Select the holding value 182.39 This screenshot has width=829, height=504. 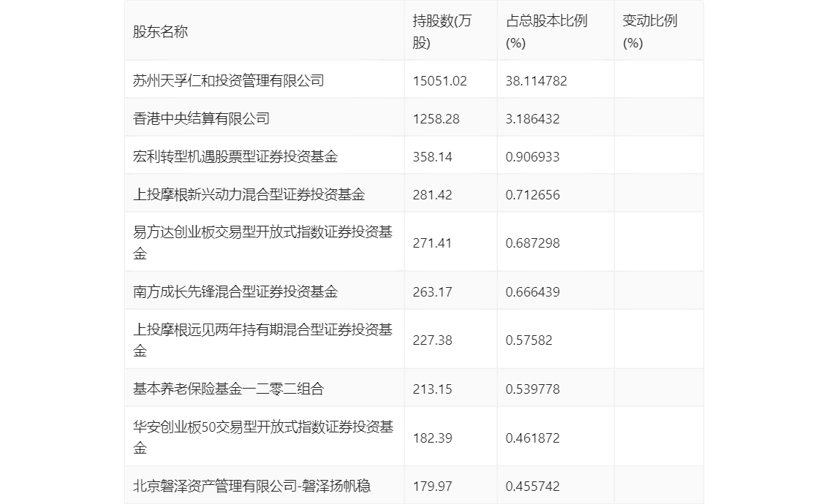pyautogui.click(x=433, y=438)
